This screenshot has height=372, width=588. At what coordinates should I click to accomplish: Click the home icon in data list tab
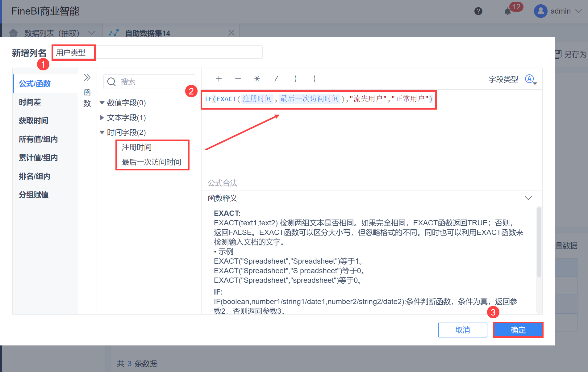(13, 33)
